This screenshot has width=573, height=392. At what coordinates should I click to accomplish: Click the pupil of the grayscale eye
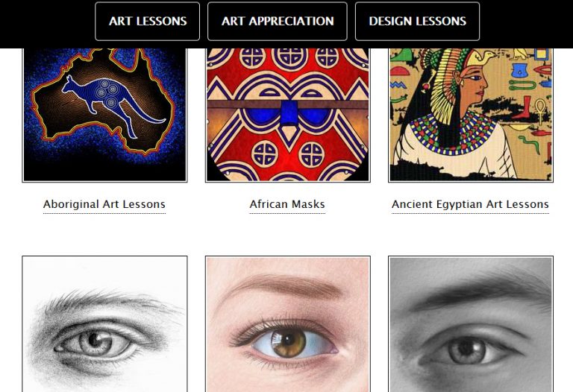466,348
